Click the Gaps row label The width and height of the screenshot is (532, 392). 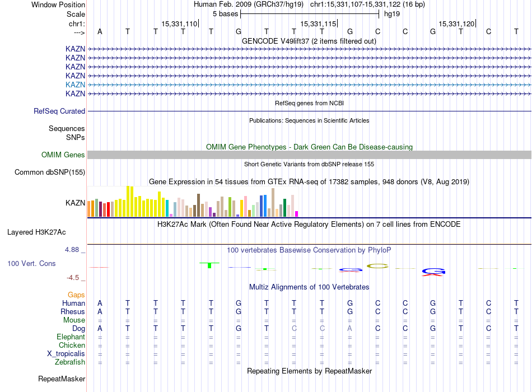[x=76, y=295]
